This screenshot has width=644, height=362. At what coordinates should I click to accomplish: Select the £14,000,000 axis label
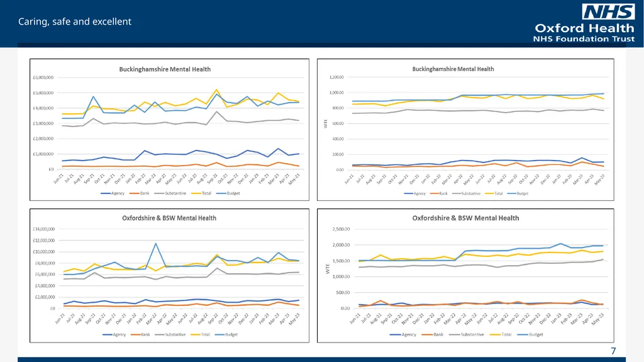[44, 229]
